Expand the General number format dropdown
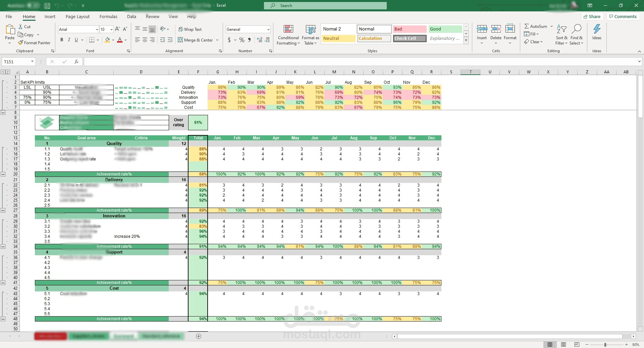 click(x=268, y=29)
